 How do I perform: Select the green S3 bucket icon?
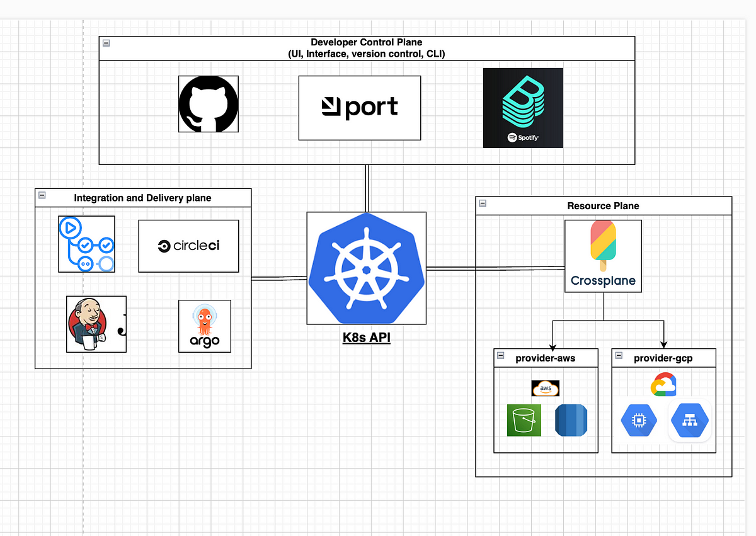pyautogui.click(x=524, y=420)
